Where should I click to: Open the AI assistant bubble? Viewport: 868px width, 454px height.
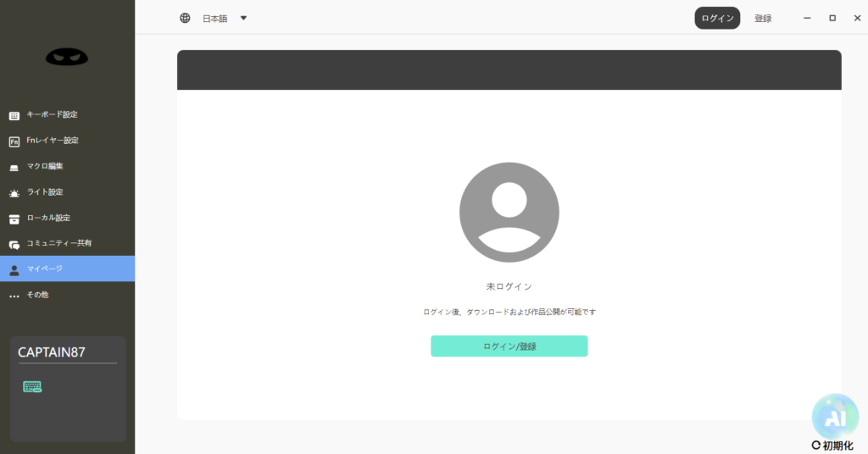click(835, 416)
